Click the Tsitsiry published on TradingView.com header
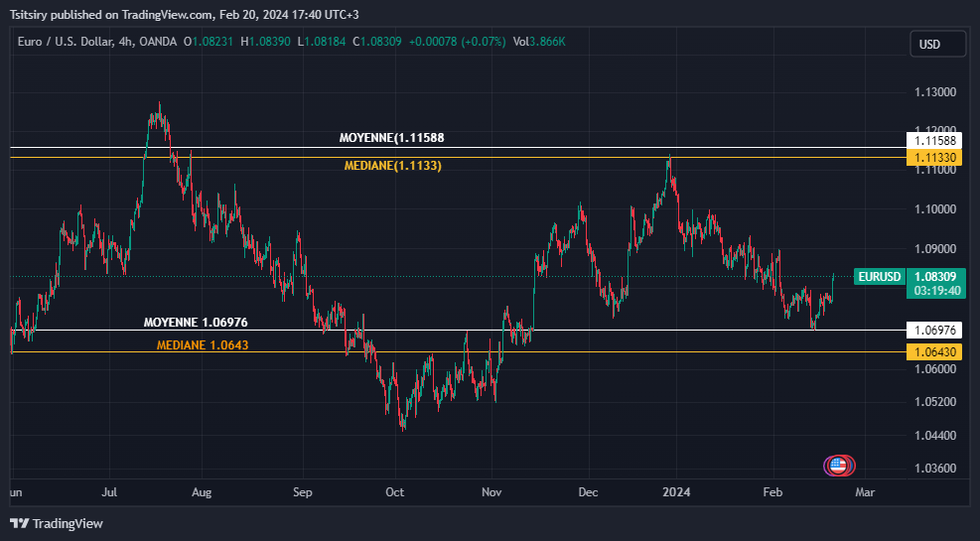980x541 pixels. [x=185, y=14]
